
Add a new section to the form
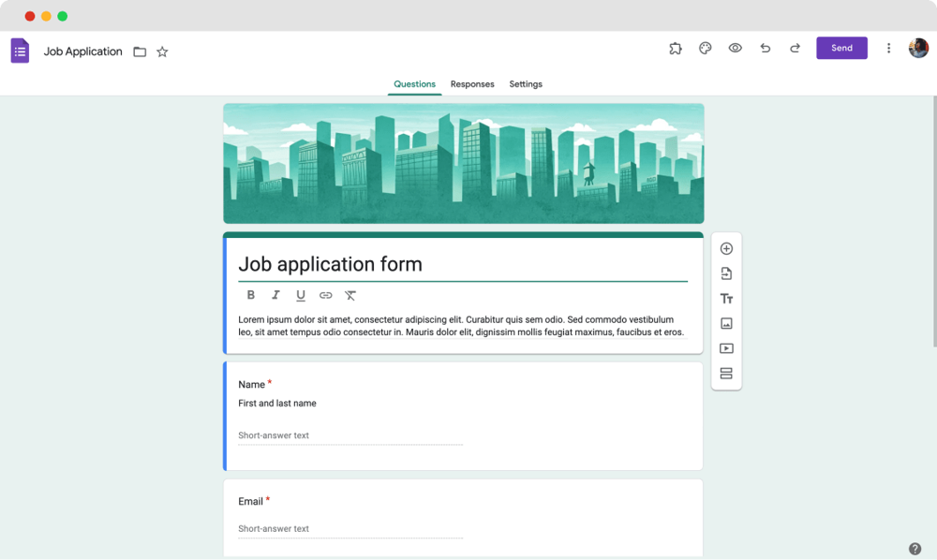726,373
